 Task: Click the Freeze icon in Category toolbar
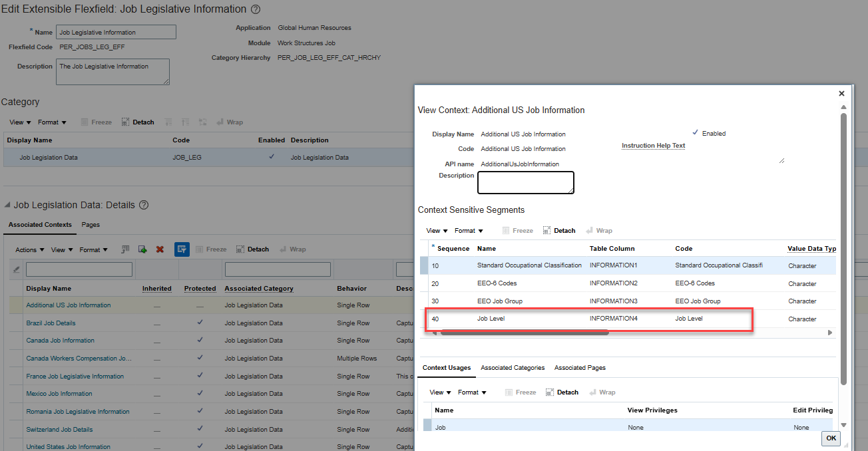[96, 122]
